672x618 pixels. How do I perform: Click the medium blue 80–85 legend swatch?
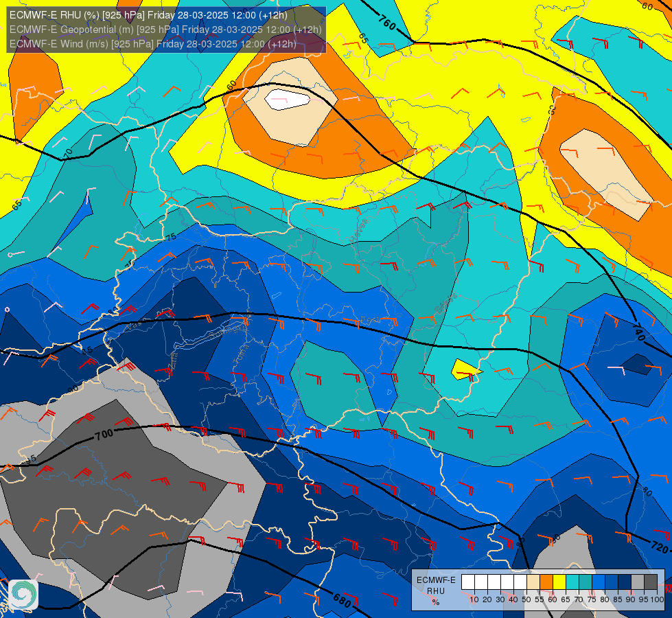612,582
